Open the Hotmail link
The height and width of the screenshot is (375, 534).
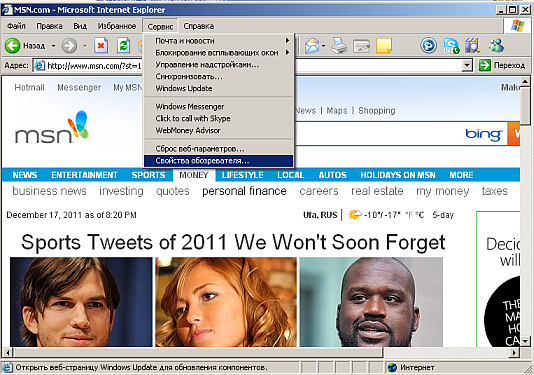[x=29, y=88]
